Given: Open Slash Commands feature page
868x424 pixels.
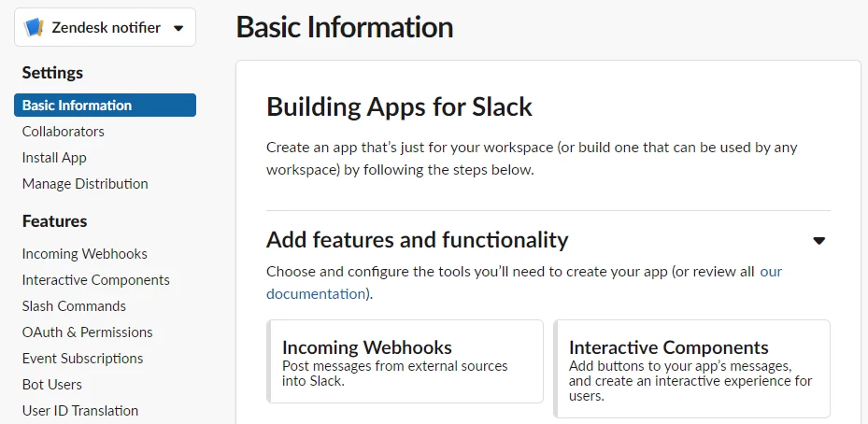Looking at the screenshot, I should pos(74,306).
